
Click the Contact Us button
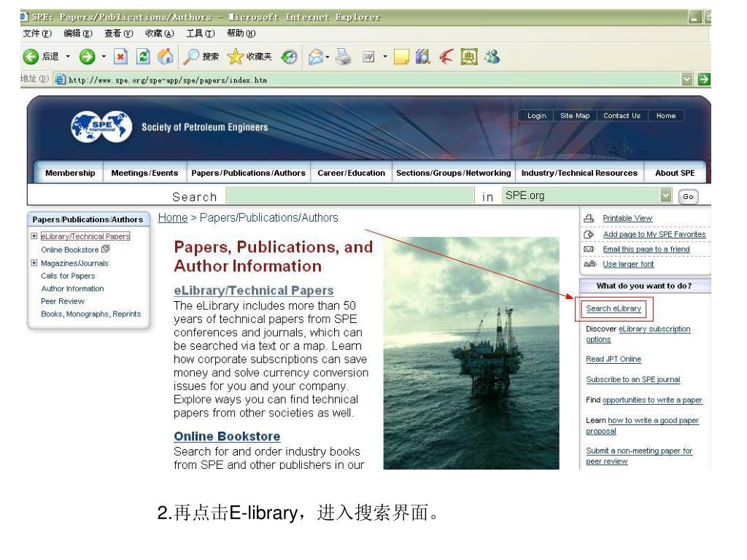point(622,116)
